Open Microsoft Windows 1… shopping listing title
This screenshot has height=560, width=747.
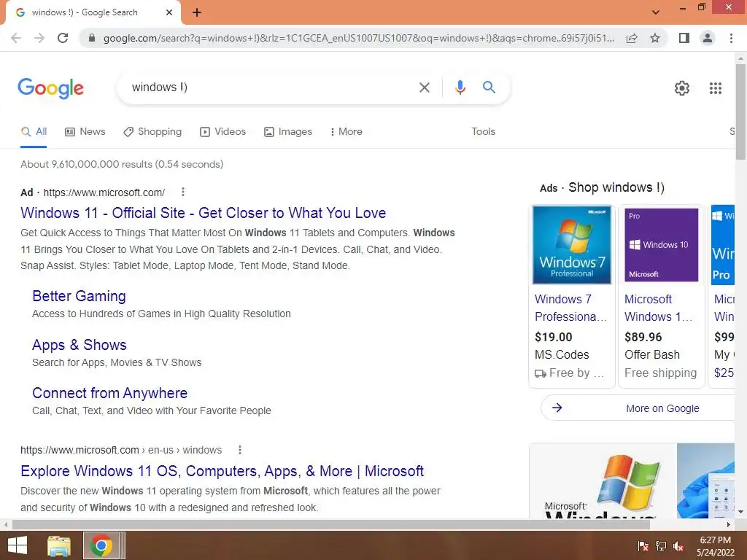[658, 308]
